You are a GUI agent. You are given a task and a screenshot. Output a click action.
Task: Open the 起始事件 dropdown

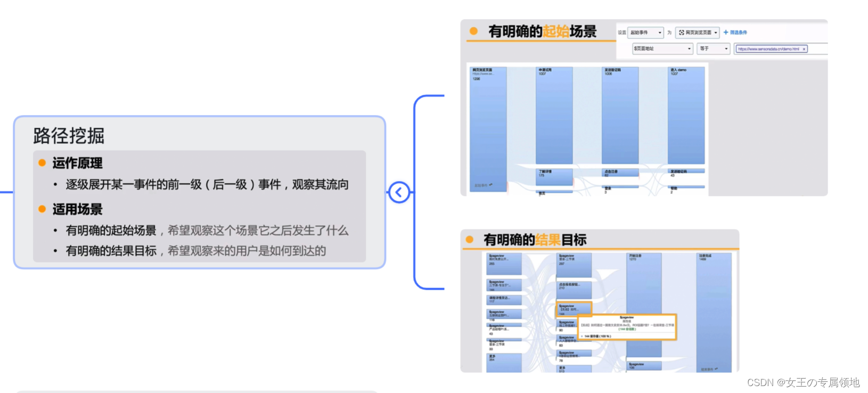(645, 32)
